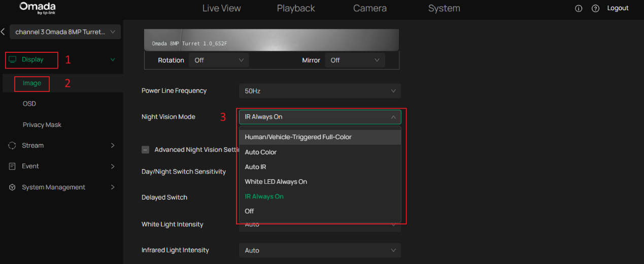
Task: Click the White Light Intensity label
Action: 173,224
